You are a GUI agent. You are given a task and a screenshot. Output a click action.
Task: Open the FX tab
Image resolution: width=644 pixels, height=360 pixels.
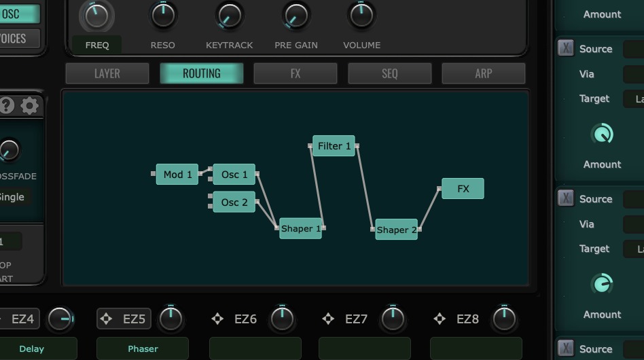[296, 73]
